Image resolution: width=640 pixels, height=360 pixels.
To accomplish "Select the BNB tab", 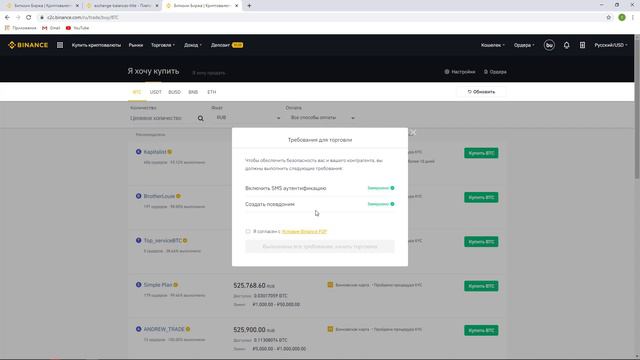I will 193,92.
